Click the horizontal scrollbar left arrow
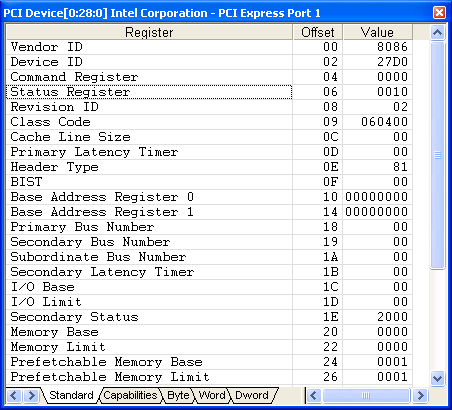 [x=314, y=396]
